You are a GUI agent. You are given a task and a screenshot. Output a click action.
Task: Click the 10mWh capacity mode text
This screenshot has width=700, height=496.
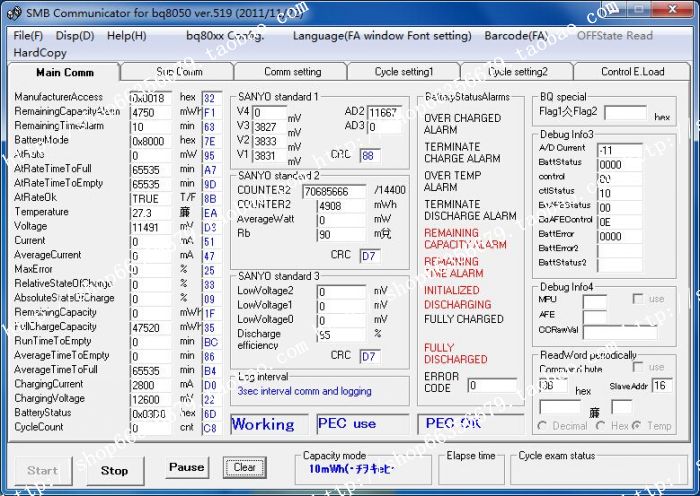[352, 469]
